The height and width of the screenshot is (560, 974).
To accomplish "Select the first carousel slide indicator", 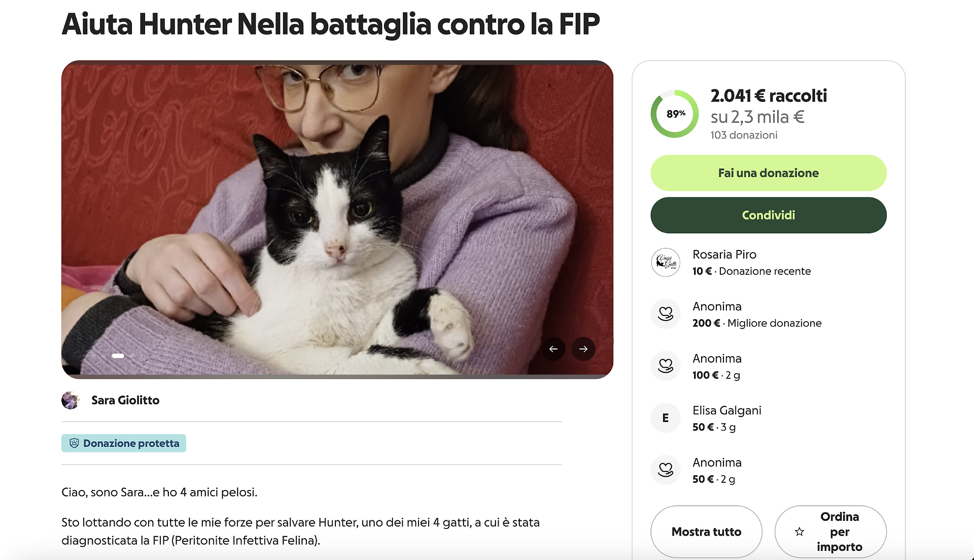I will 118,356.
